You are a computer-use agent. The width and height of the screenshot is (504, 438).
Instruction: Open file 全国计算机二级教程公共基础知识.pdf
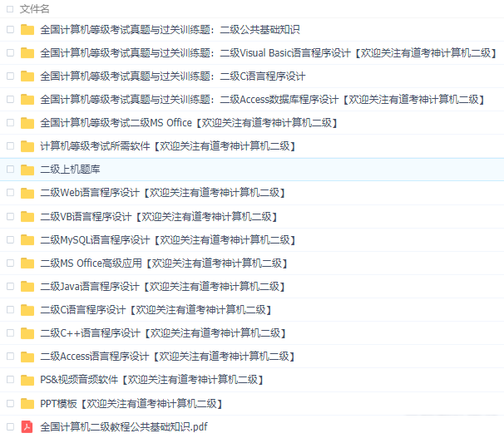(x=124, y=426)
